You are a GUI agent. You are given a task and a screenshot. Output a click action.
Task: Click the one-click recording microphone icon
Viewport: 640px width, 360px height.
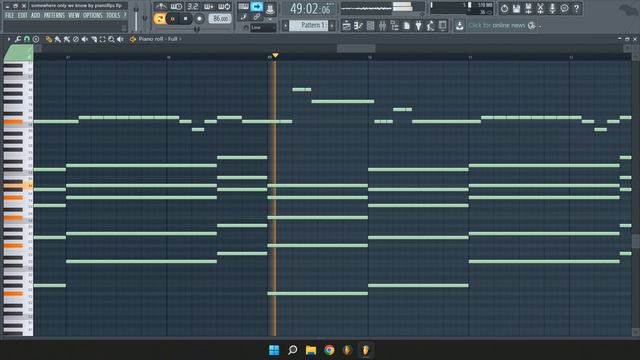click(552, 8)
